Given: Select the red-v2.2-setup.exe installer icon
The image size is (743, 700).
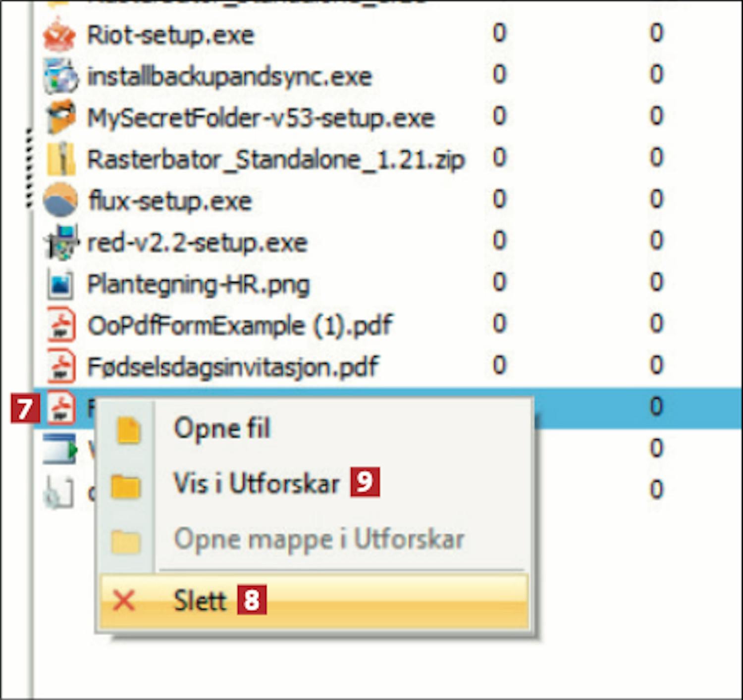Looking at the screenshot, I should (x=61, y=242).
